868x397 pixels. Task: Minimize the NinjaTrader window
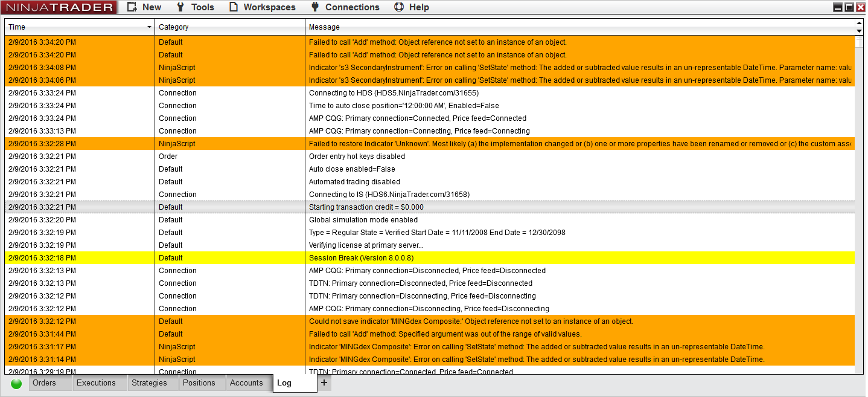click(838, 7)
